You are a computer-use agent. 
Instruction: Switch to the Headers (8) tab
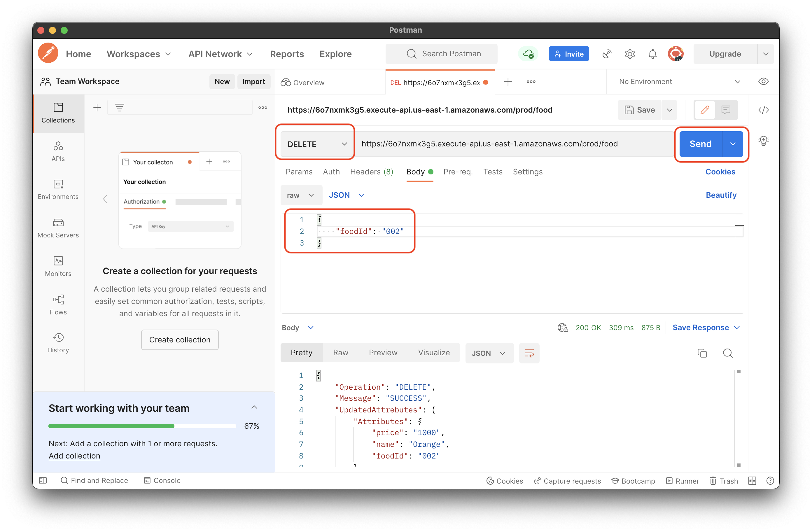point(372,172)
